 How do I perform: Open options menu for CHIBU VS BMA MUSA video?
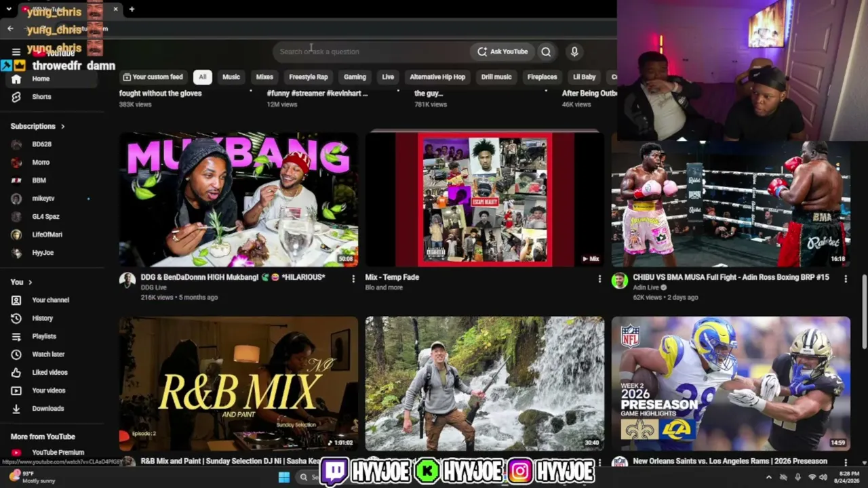[x=846, y=279]
